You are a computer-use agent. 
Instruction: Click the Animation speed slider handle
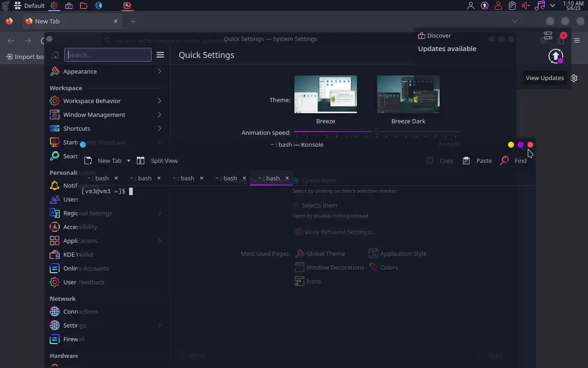point(376,132)
